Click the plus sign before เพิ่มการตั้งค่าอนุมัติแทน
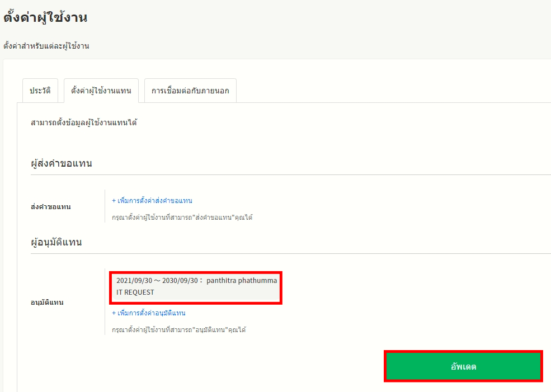Image resolution: width=551 pixels, height=392 pixels. (114, 313)
